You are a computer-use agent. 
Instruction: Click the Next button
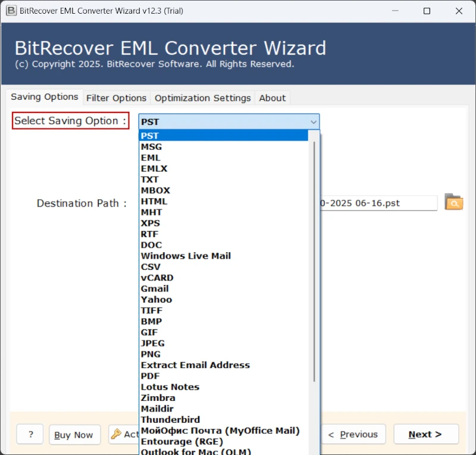click(x=425, y=434)
